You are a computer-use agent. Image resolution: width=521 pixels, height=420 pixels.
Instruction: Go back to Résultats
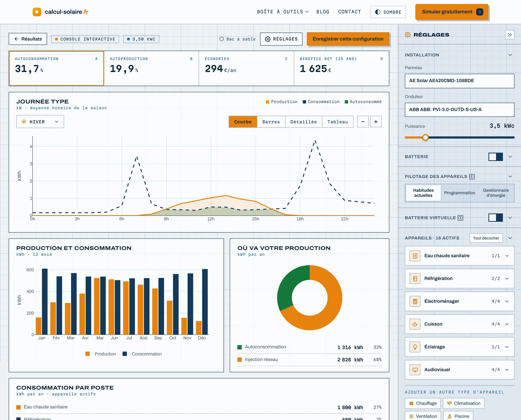(28, 39)
